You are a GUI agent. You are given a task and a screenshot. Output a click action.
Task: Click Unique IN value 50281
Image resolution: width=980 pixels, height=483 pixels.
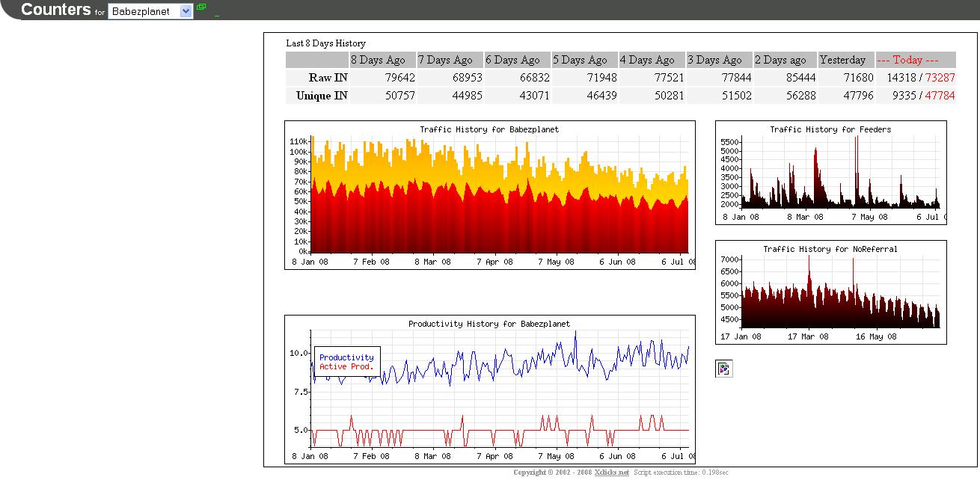[x=670, y=96]
